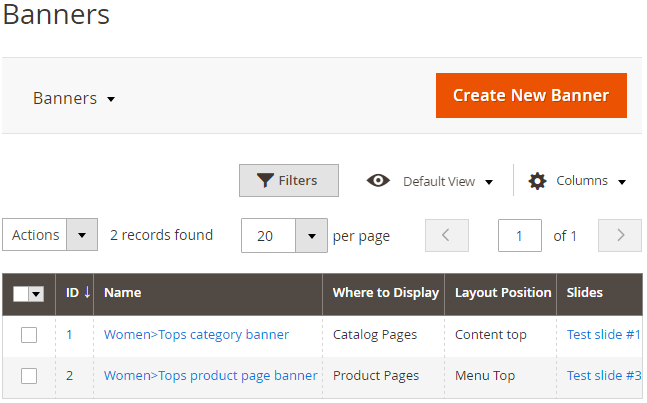Click the current page number field
The height and width of the screenshot is (403, 647).
point(519,236)
